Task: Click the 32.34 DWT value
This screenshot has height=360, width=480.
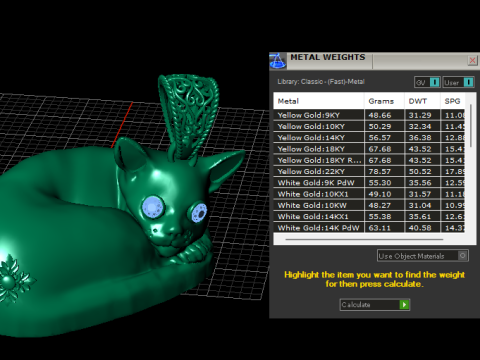Action: (x=420, y=127)
